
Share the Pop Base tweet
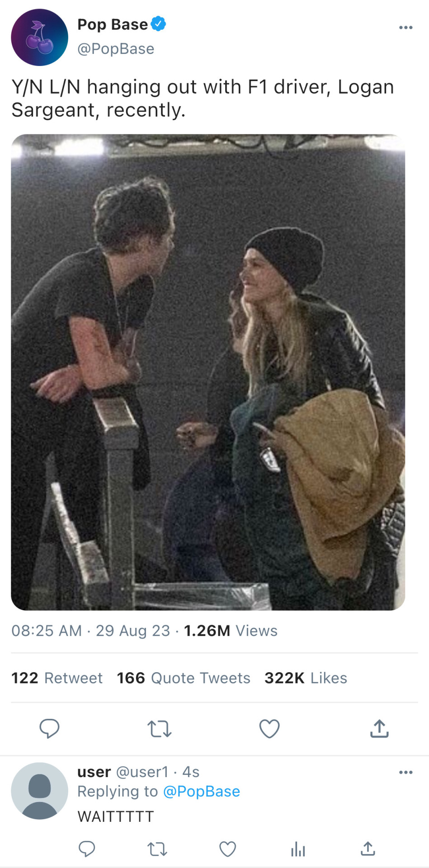click(x=379, y=728)
